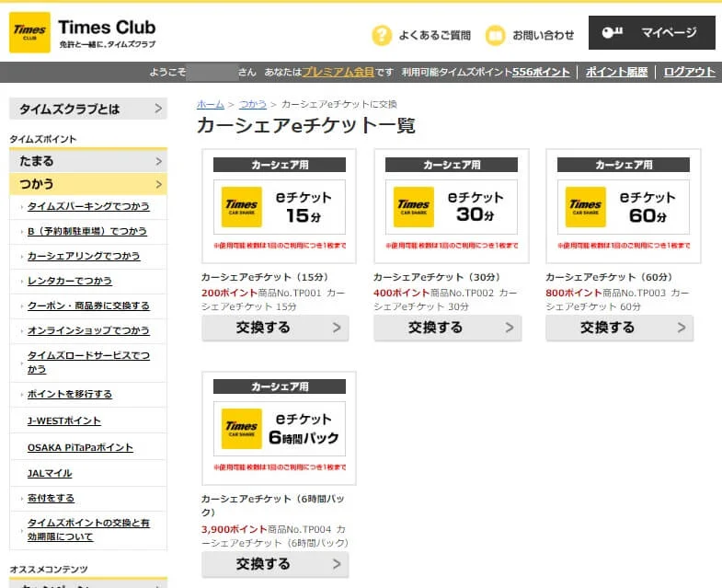The width and height of the screenshot is (722, 588).
Task: Expand the つかう menu chevron
Action: point(158,184)
